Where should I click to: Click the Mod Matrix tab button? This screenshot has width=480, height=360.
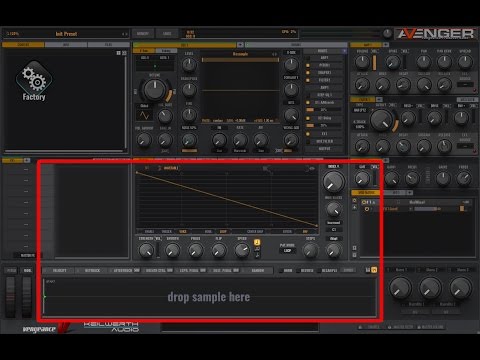(366, 193)
